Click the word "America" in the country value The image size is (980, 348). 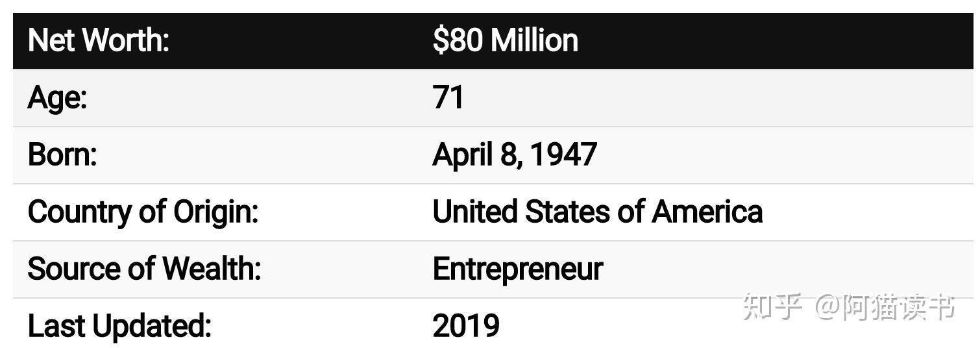[707, 212]
